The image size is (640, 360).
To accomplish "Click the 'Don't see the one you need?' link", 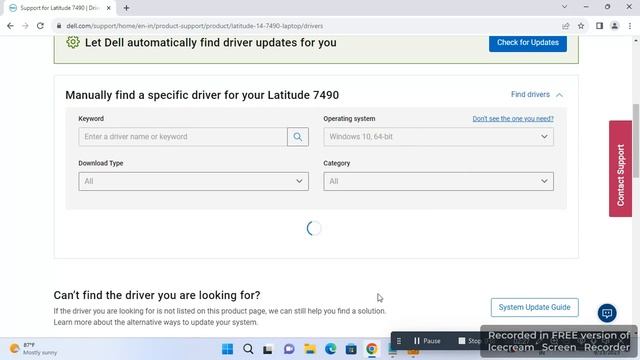I will (513, 119).
